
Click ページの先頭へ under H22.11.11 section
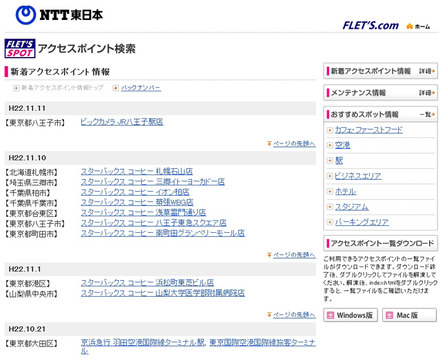(x=294, y=144)
